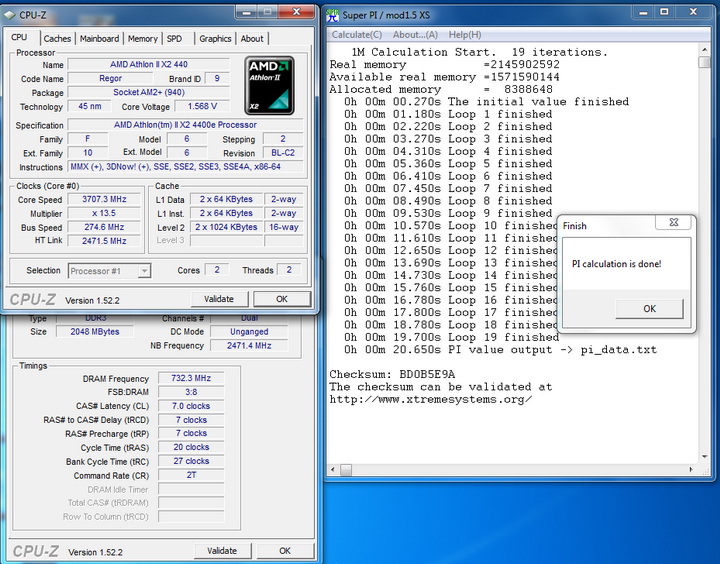
Task: Click the Checksum: BD0B5E9A line
Action: point(392,374)
